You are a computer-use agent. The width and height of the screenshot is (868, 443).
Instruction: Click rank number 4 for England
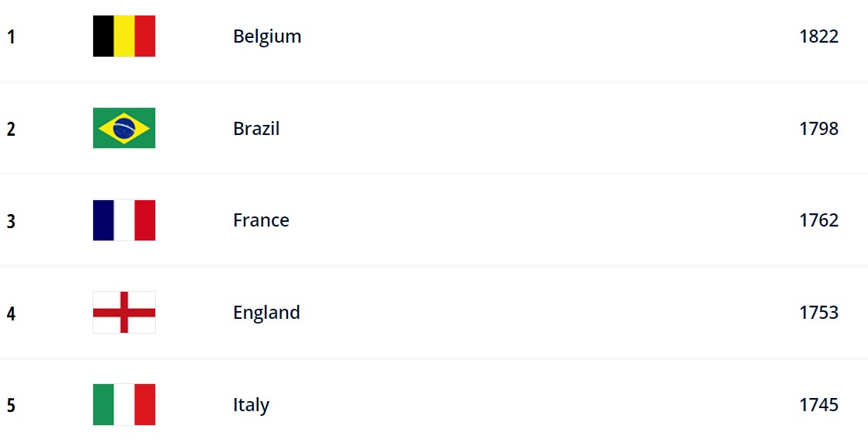11,314
